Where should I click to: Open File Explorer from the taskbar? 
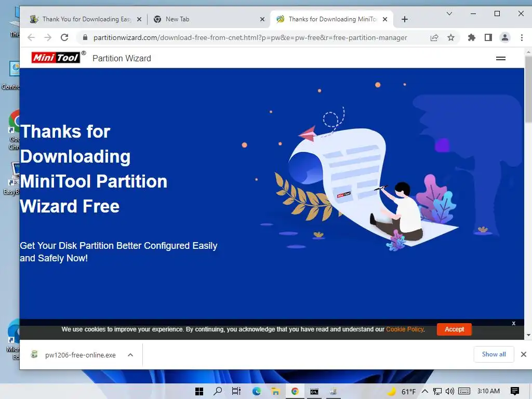coord(275,391)
